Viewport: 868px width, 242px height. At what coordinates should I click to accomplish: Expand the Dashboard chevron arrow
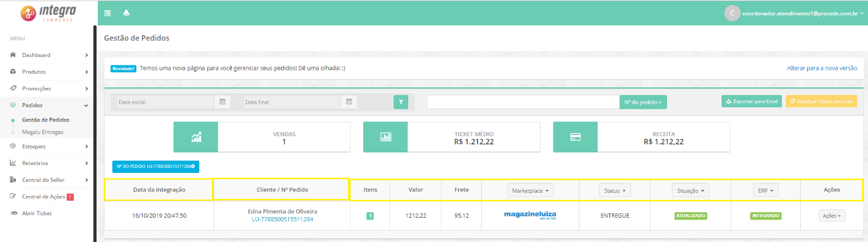point(87,55)
